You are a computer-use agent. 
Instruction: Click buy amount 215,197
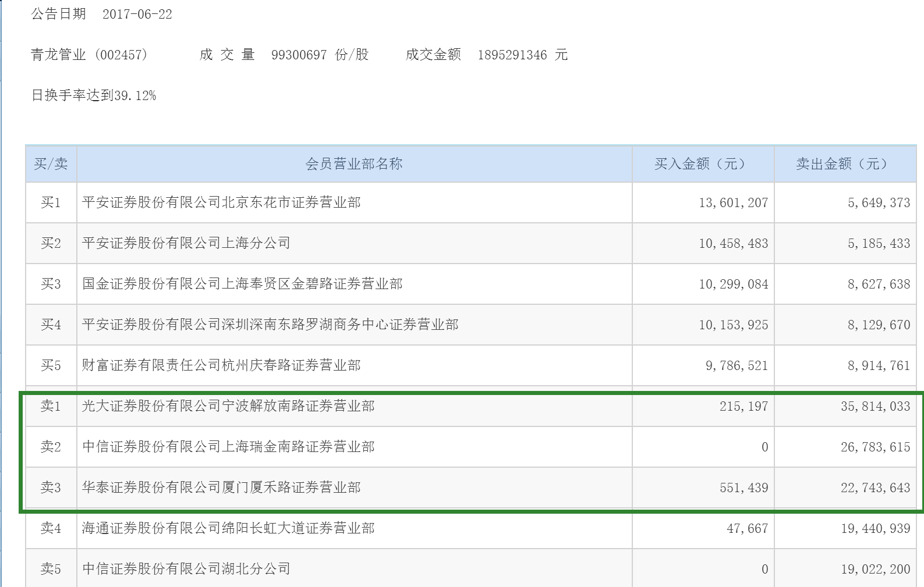(744, 406)
